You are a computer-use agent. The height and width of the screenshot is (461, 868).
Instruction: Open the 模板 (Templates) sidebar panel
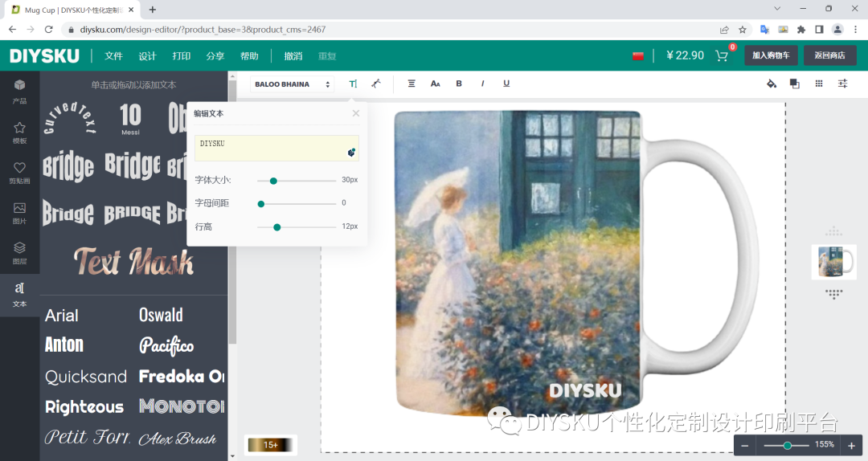click(19, 133)
